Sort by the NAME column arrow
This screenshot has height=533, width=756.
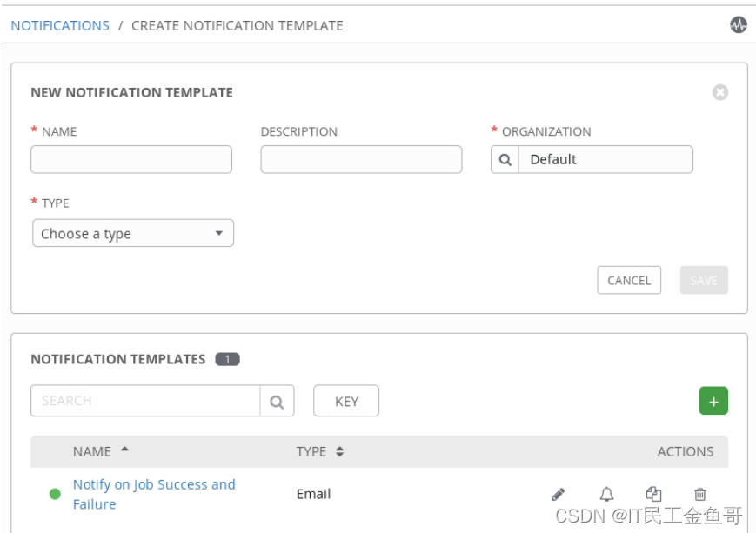pyautogui.click(x=125, y=450)
